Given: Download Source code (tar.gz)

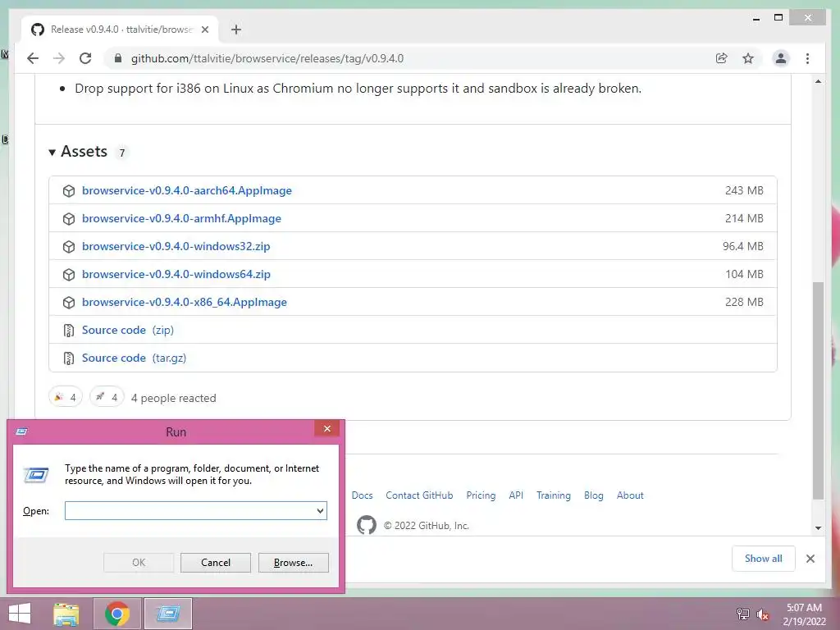Looking at the screenshot, I should coord(134,358).
